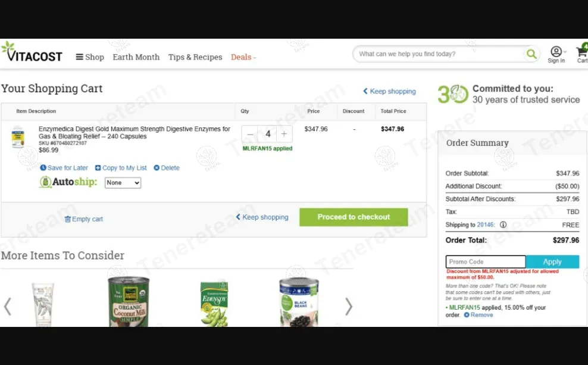The height and width of the screenshot is (365, 588).
Task: Go to Earth Month page
Action: pyautogui.click(x=136, y=57)
